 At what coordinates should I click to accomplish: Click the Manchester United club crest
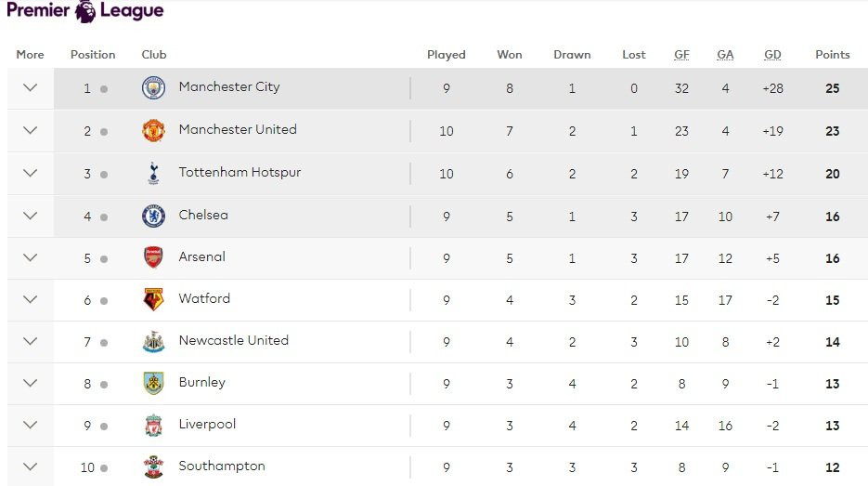153,131
